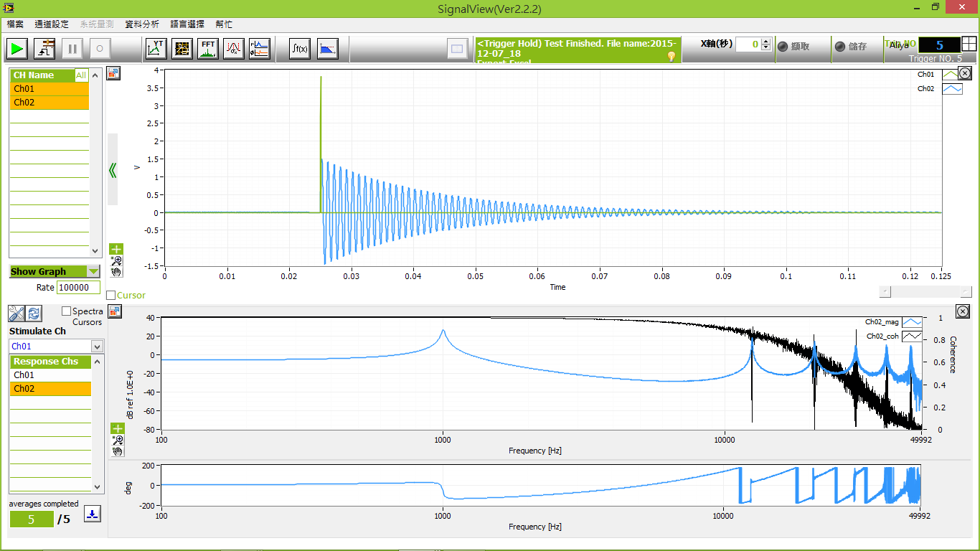Click the Ch02 blue line swatch in legend
The height and width of the screenshot is (551, 980).
(951, 89)
